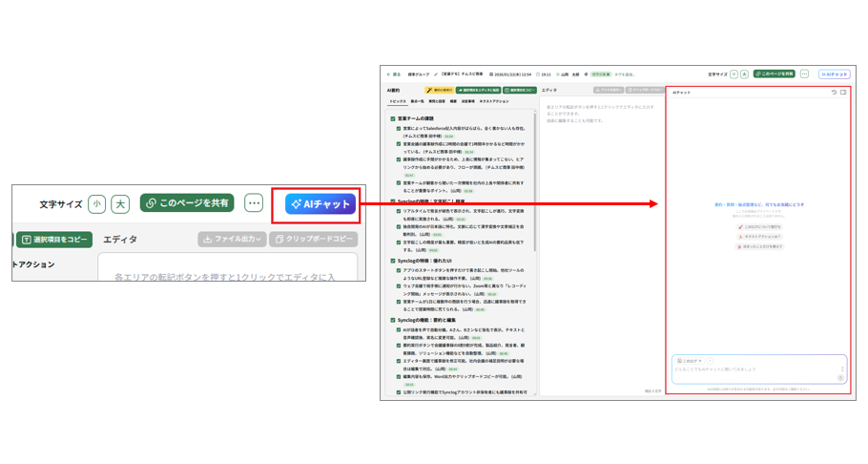
Task: Toggle checkbox for 営業チームが顧客から聞いた item
Action: (x=398, y=183)
